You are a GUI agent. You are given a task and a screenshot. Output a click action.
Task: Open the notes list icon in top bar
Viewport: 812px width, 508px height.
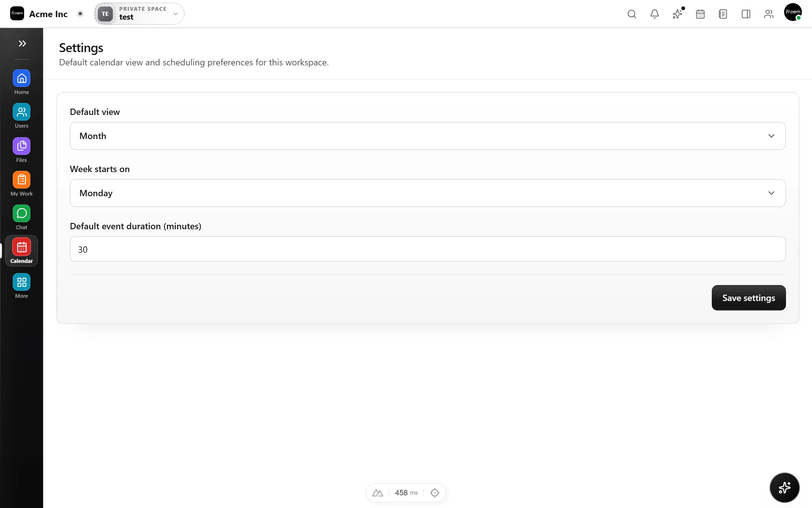(x=723, y=14)
